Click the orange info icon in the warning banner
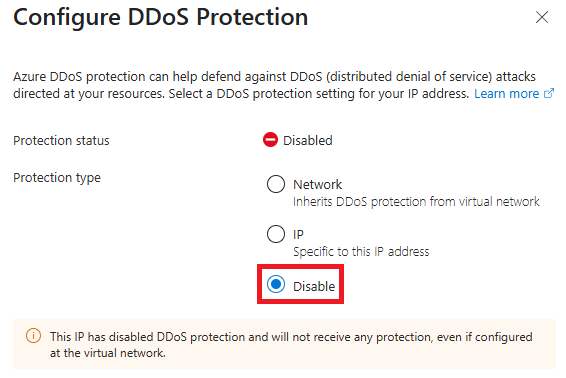The width and height of the screenshot is (566, 378). click(33, 336)
